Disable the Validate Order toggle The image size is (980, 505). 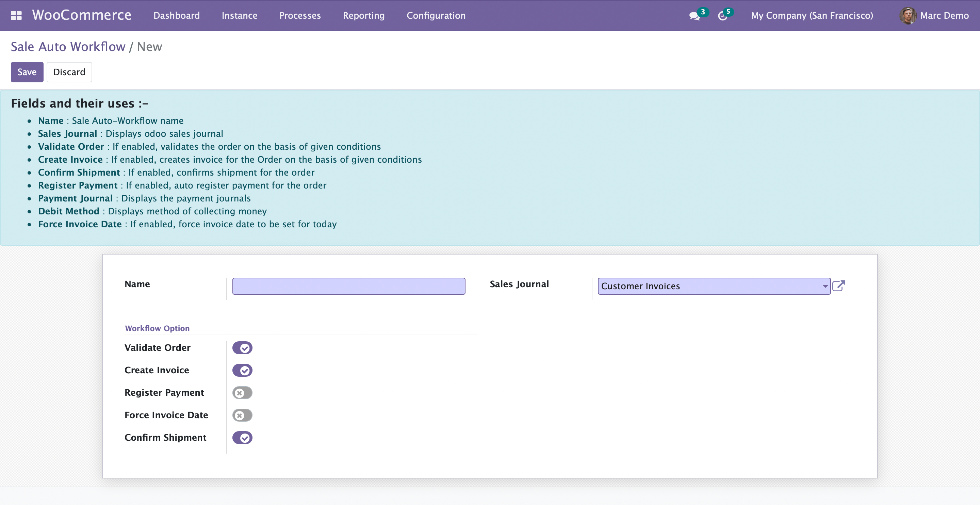point(242,348)
